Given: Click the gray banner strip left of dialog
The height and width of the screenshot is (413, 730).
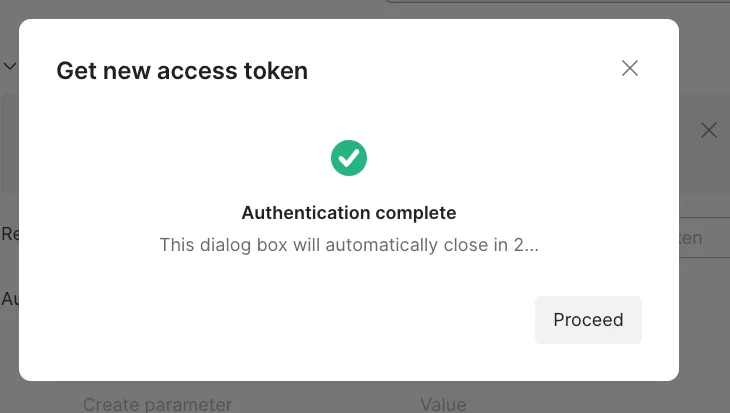Looking at the screenshot, I should click(9, 140).
